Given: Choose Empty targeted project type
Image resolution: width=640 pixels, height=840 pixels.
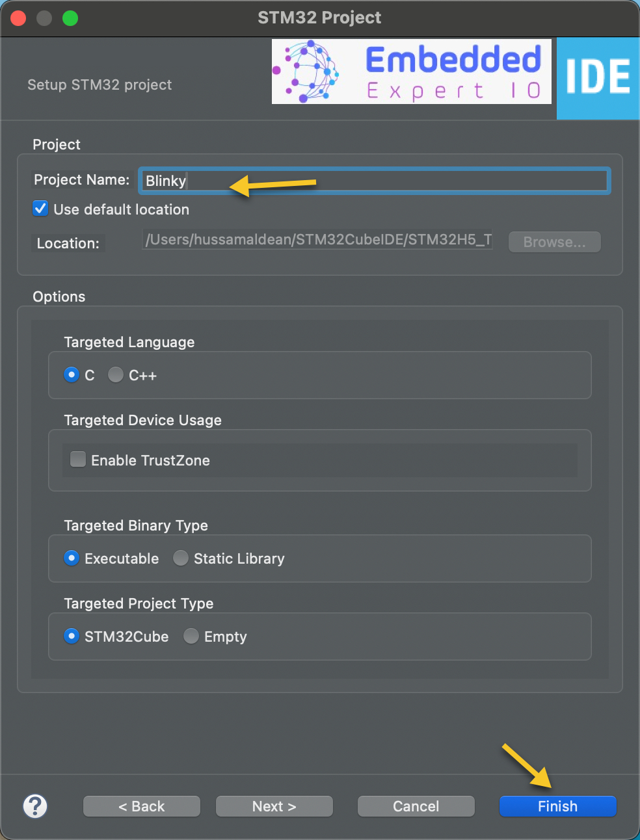Looking at the screenshot, I should point(191,636).
